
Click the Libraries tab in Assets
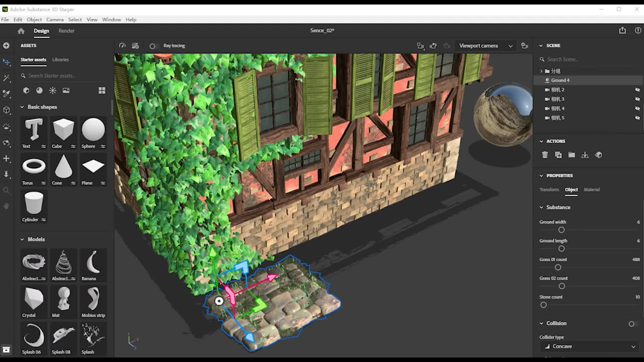pyautogui.click(x=60, y=59)
